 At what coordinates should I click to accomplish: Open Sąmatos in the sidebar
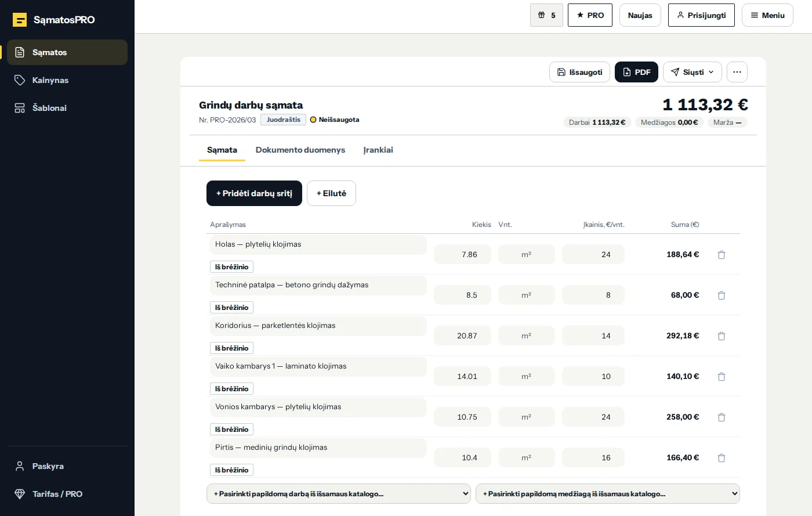click(67, 52)
